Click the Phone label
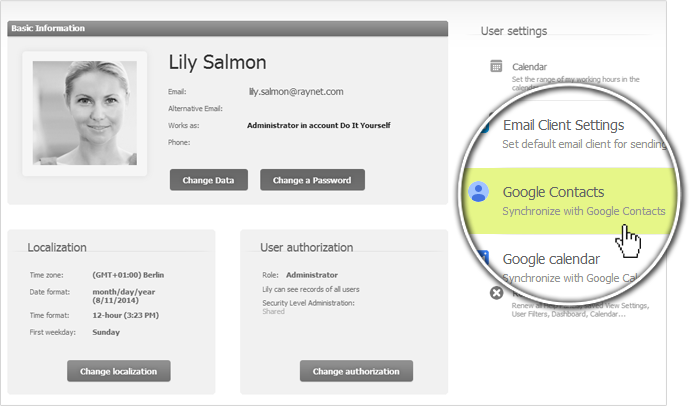 (x=179, y=142)
